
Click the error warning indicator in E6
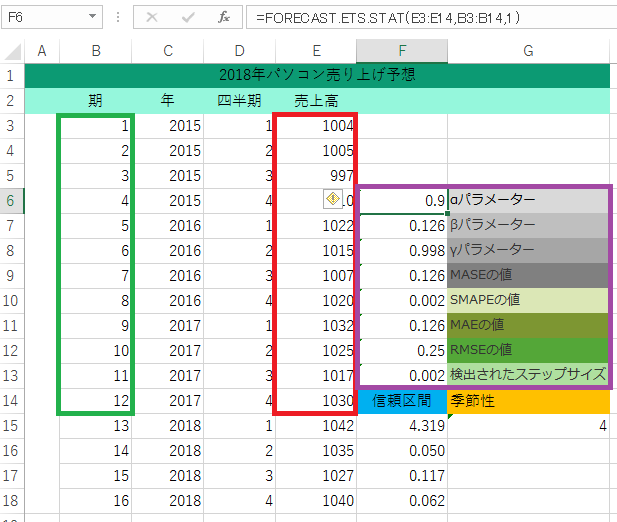(x=333, y=199)
